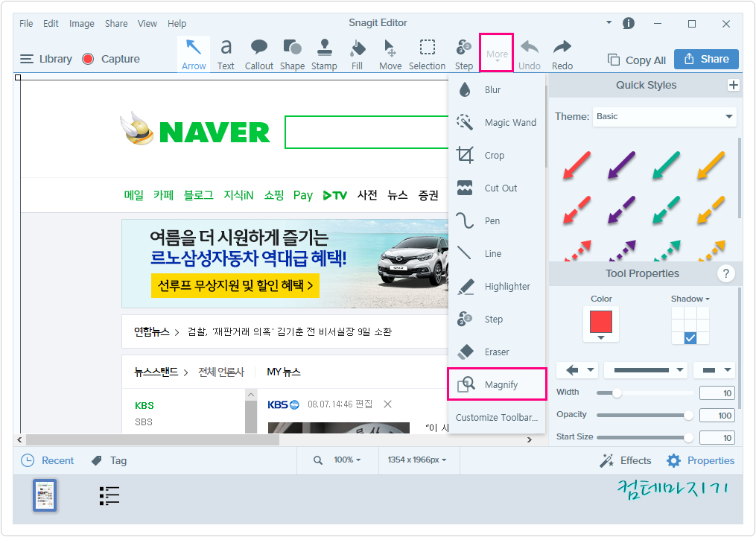This screenshot has height=537, width=756.
Task: Open the Properties panel
Action: point(701,460)
